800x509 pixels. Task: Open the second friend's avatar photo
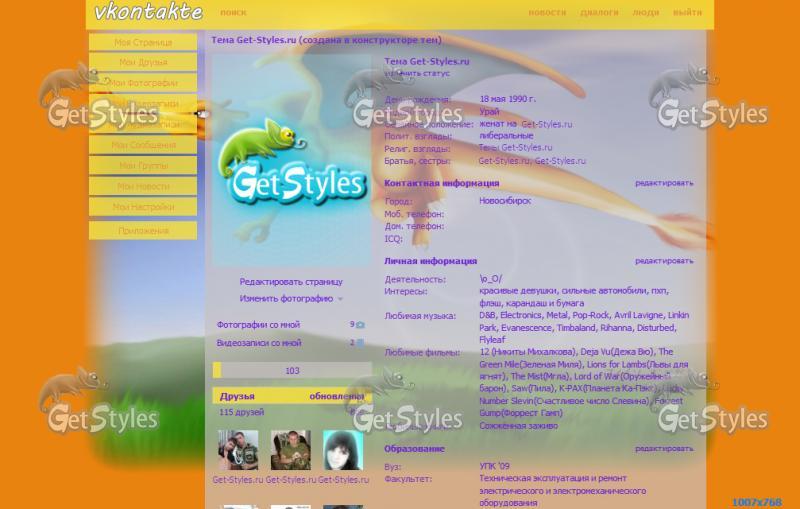click(290, 451)
